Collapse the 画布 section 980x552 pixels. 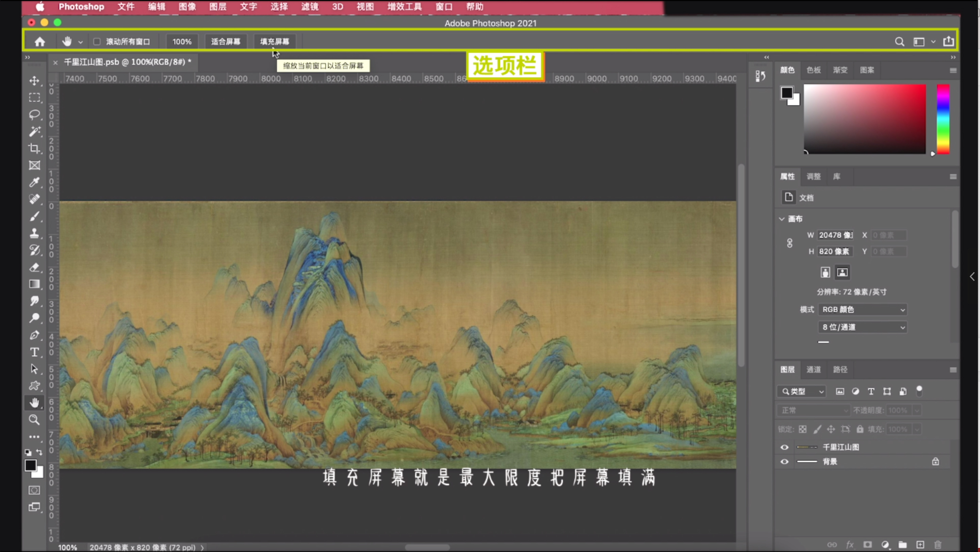tap(782, 219)
